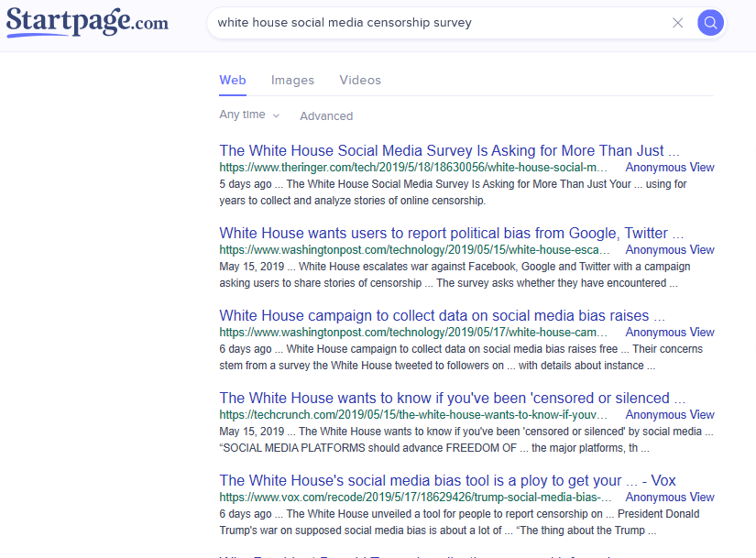Select the Web tab

233,81
